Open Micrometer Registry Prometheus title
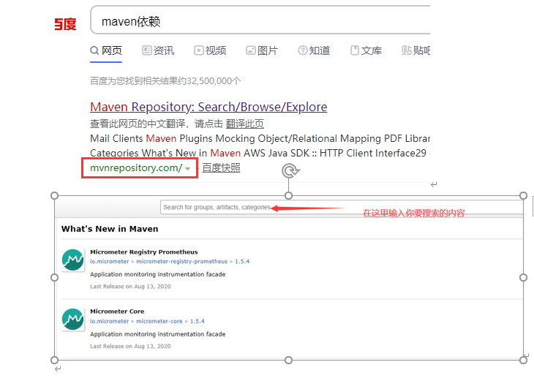Image resolution: width=534 pixels, height=392 pixels. [x=143, y=252]
